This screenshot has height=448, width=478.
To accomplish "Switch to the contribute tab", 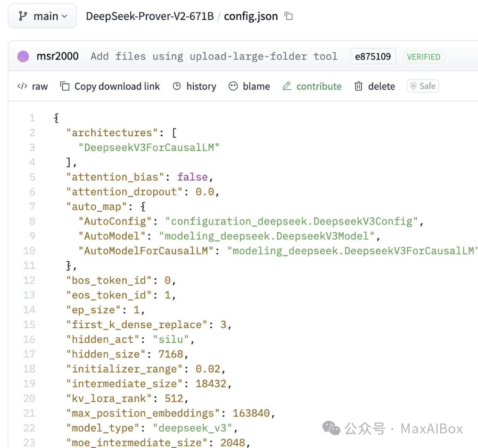I will point(319,86).
